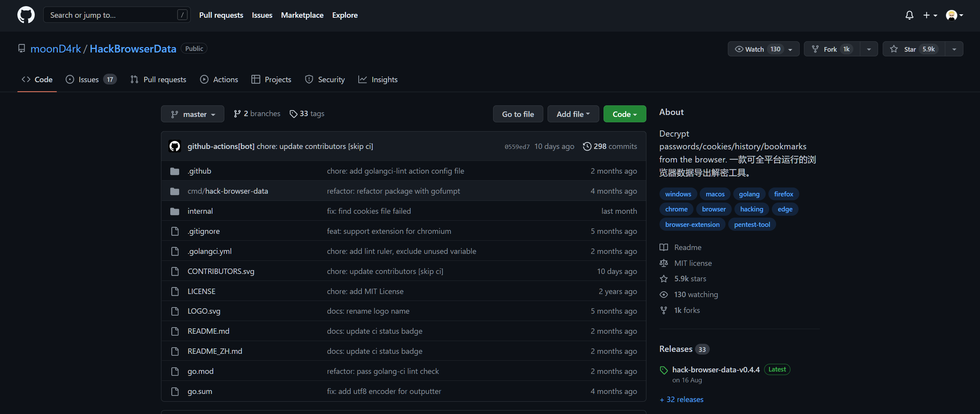Click the LICENSE file icon
Image resolution: width=980 pixels, height=414 pixels.
tap(175, 291)
